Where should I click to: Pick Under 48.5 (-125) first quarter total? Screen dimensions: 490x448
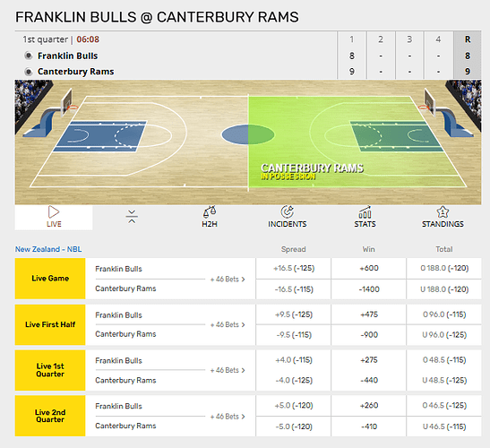[444, 381]
